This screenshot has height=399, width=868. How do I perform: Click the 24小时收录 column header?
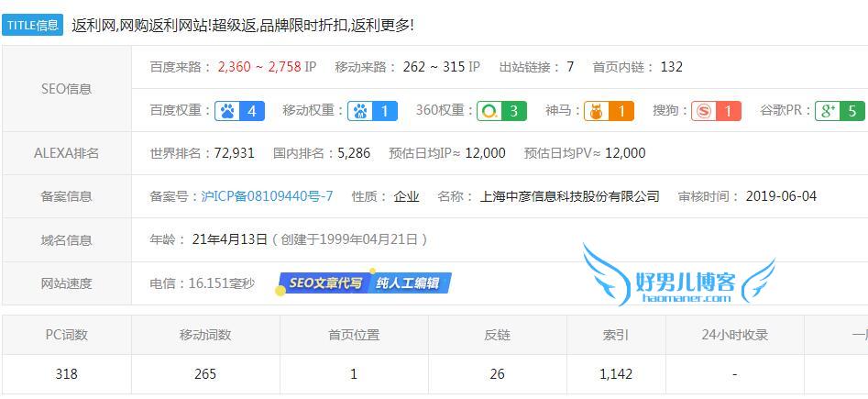click(734, 335)
